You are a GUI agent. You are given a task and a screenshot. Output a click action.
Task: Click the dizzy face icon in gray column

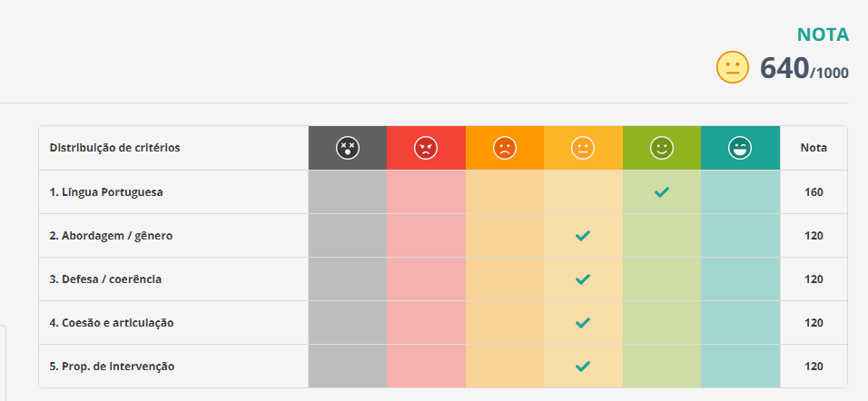[x=347, y=148]
